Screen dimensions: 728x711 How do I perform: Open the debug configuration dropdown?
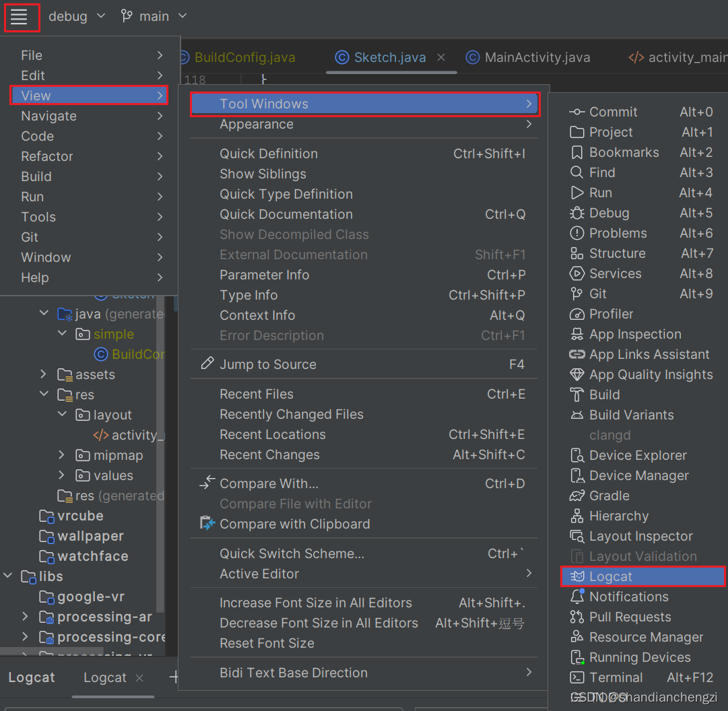pos(77,17)
